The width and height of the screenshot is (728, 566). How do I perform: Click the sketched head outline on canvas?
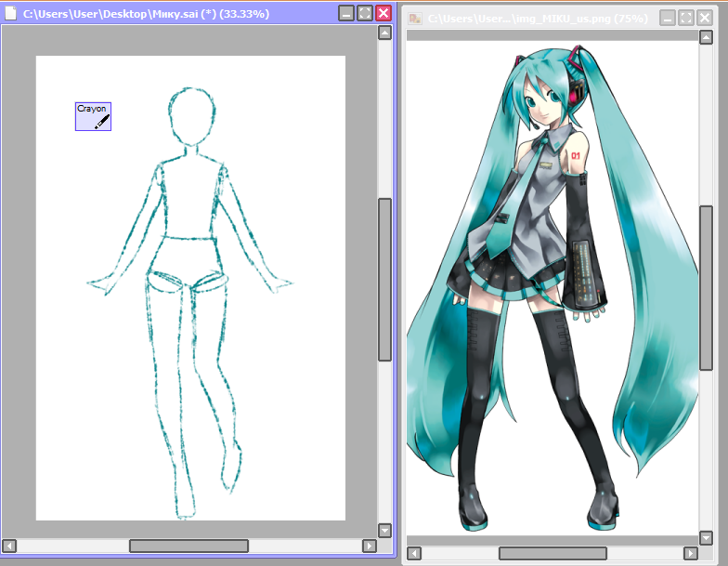tap(191, 116)
